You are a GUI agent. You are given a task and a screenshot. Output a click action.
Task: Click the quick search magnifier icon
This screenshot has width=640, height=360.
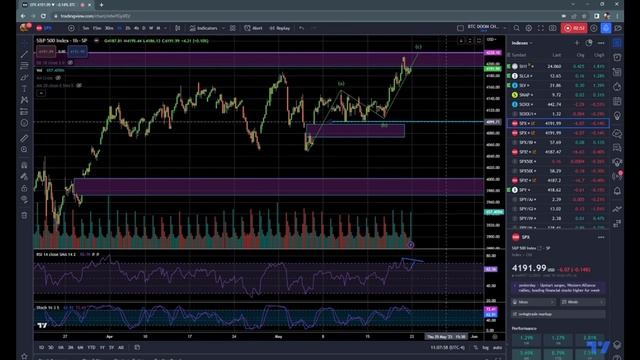click(x=517, y=28)
